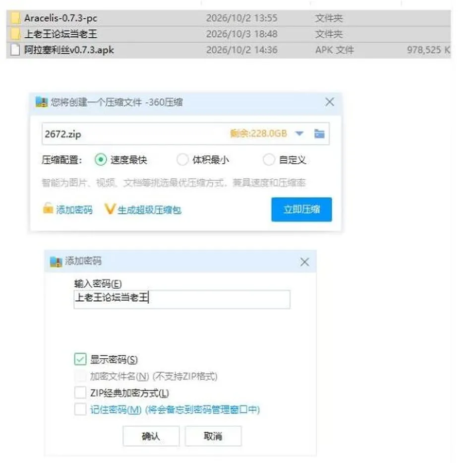Click the Aracelis-0.7.3-pc folder icon
Viewport: 476px width, 463px height.
click(x=15, y=18)
